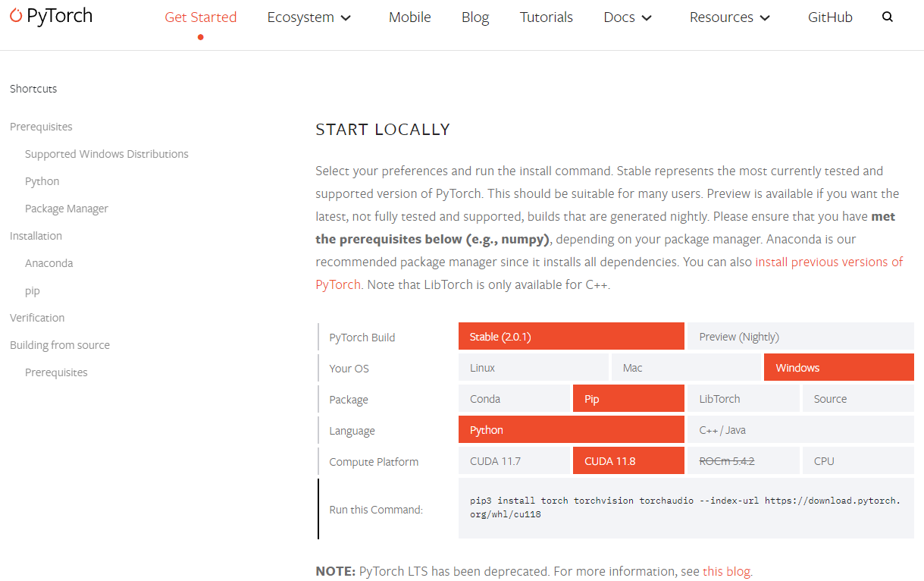Select the CPU compute platform
Image resolution: width=924 pixels, height=581 pixels.
click(857, 461)
